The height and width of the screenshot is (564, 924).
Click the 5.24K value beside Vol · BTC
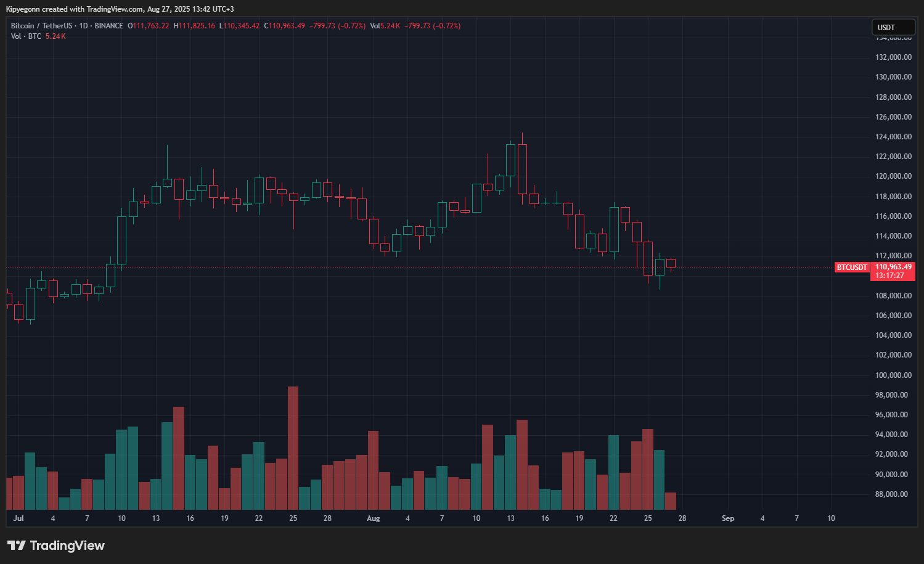click(x=55, y=36)
